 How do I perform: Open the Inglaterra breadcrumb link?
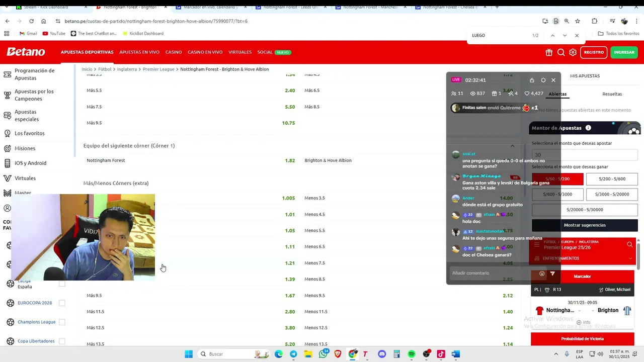(x=127, y=69)
